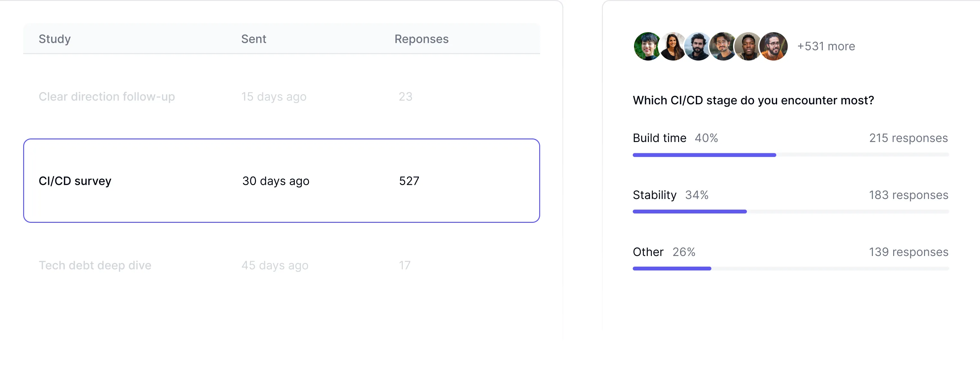Click the '139 responses' count
This screenshot has width=980, height=369.
pos(908,252)
